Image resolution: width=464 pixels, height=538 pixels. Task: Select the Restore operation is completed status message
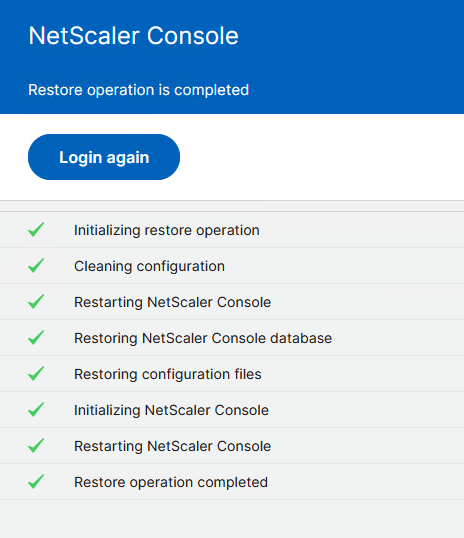138,90
